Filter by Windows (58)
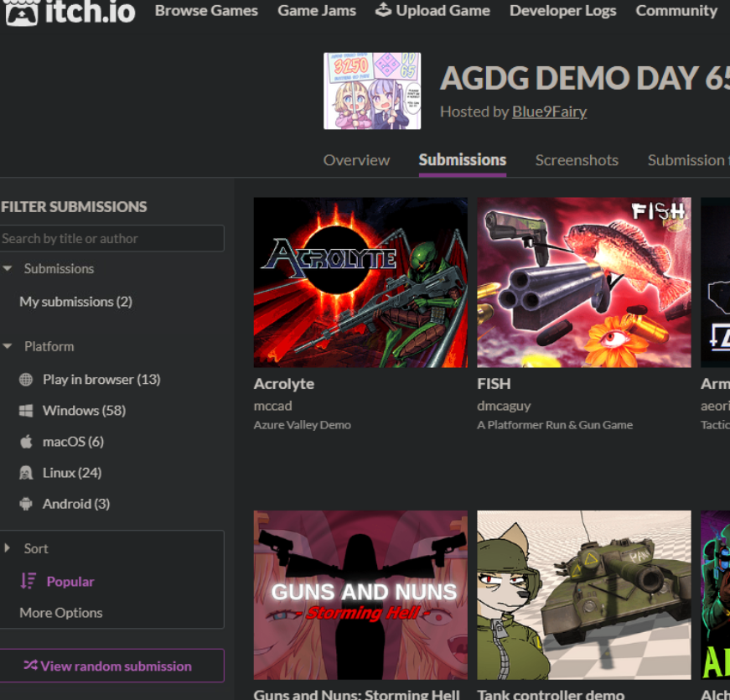Viewport: 730px width, 700px height. (85, 411)
